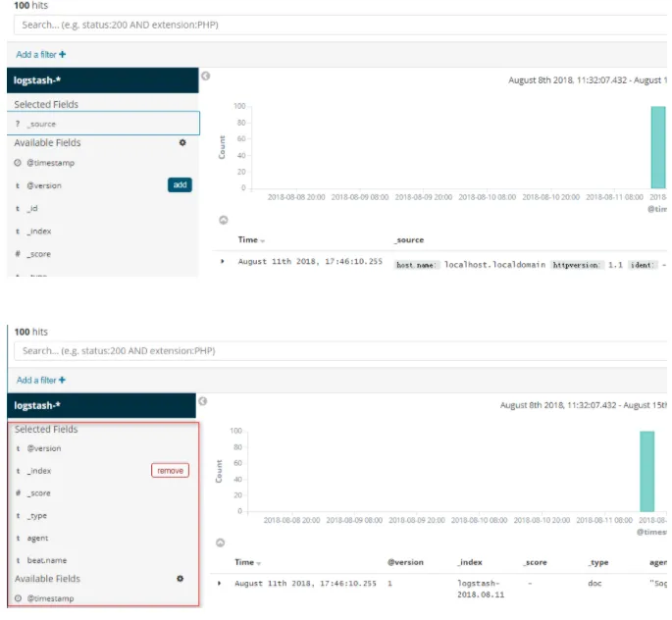The width and height of the screenshot is (672, 620).
Task: Click clock icon beside lower @timestamp field
Action: 18,598
